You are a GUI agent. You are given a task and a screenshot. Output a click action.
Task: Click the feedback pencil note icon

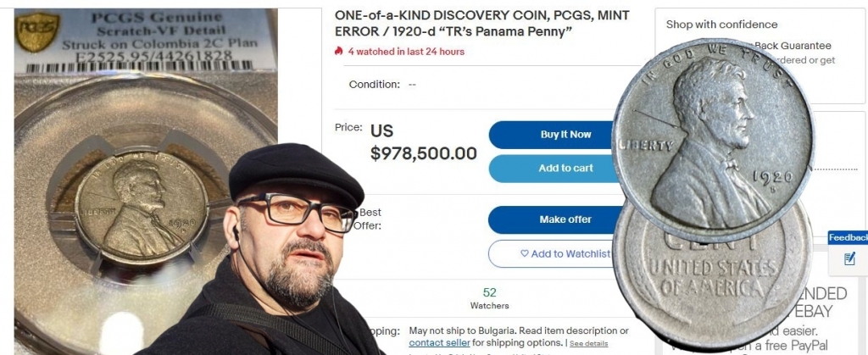849,258
